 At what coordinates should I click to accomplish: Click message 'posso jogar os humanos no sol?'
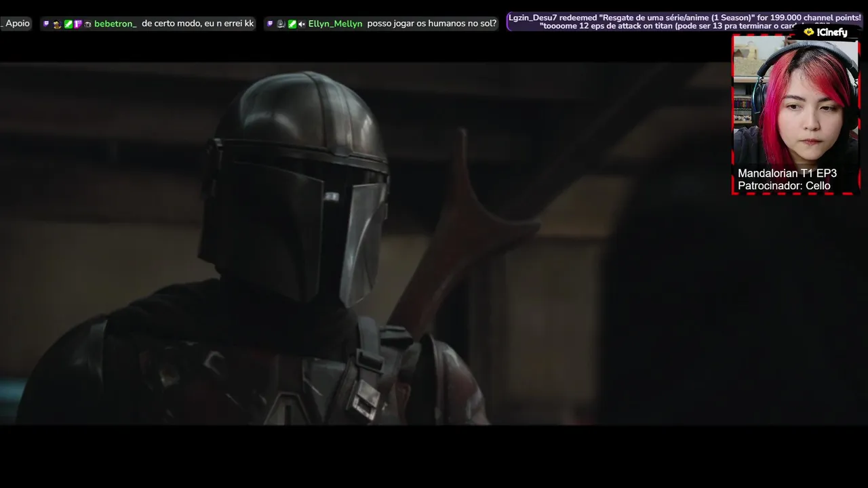pyautogui.click(x=432, y=24)
